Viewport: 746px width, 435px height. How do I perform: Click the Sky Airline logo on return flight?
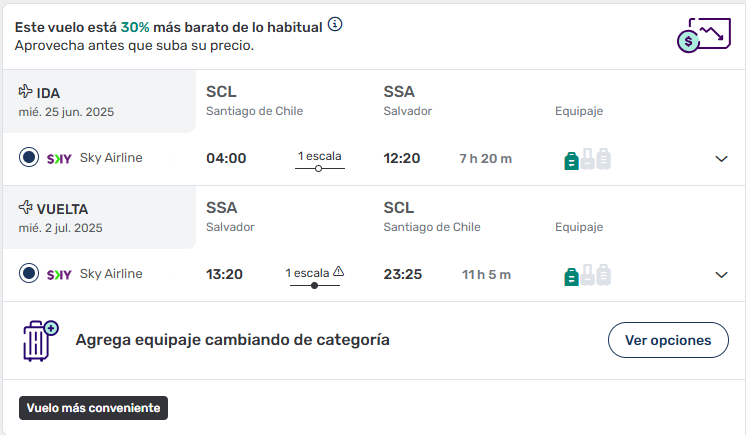pyautogui.click(x=59, y=275)
